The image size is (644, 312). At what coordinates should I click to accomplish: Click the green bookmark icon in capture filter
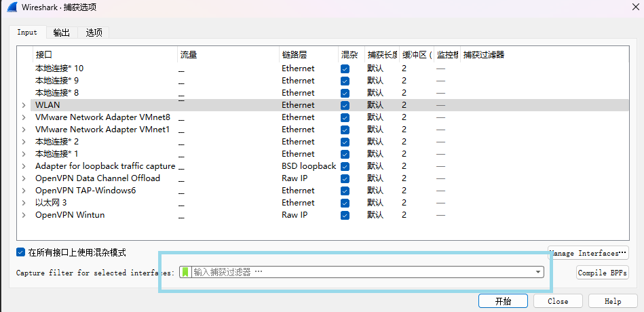185,272
